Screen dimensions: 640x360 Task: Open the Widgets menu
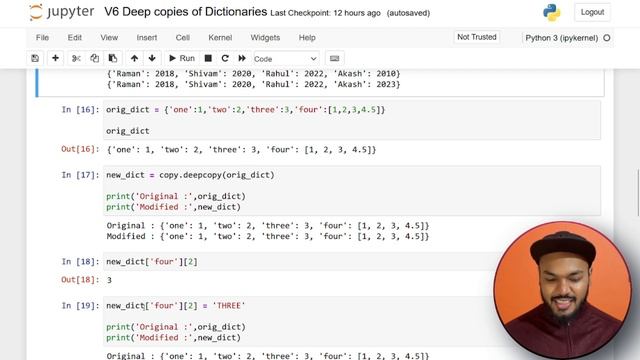[265, 38]
